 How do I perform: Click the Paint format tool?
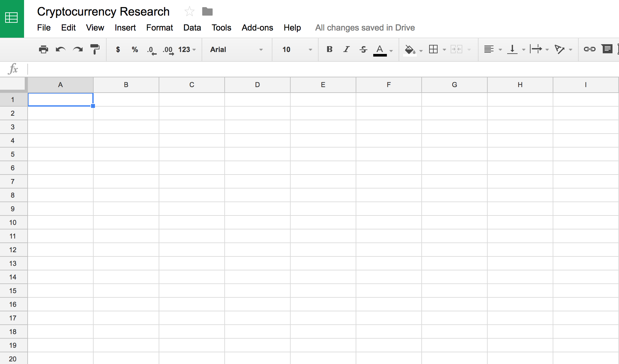(x=95, y=49)
